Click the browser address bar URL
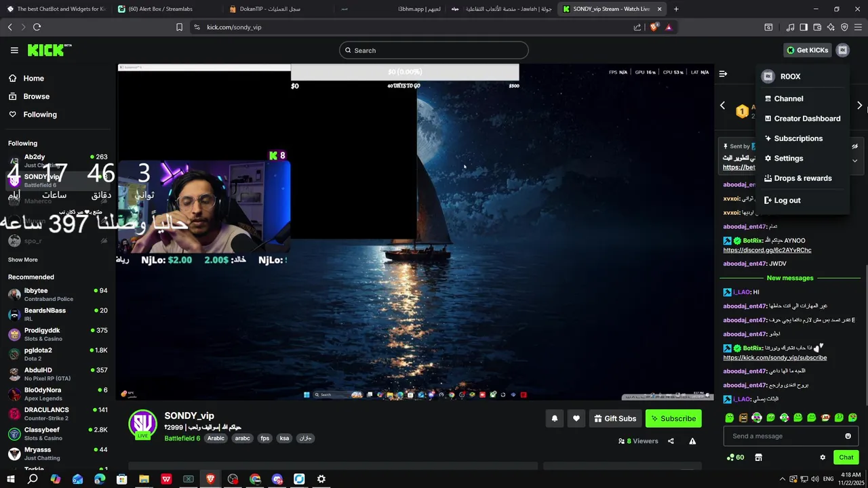 pos(234,27)
